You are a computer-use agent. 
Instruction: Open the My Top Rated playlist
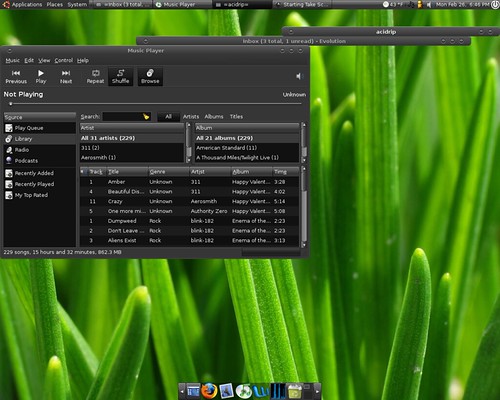tap(40, 195)
